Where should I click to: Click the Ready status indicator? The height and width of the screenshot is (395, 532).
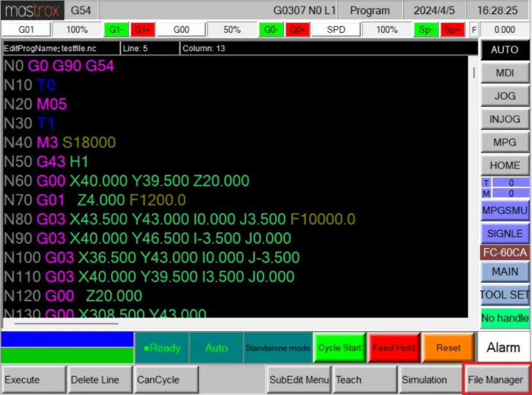(x=162, y=348)
